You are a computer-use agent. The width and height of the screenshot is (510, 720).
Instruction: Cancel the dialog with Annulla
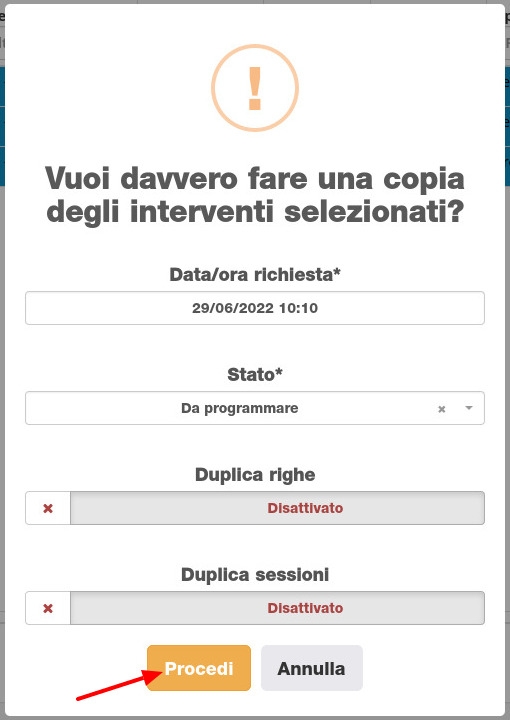312,668
